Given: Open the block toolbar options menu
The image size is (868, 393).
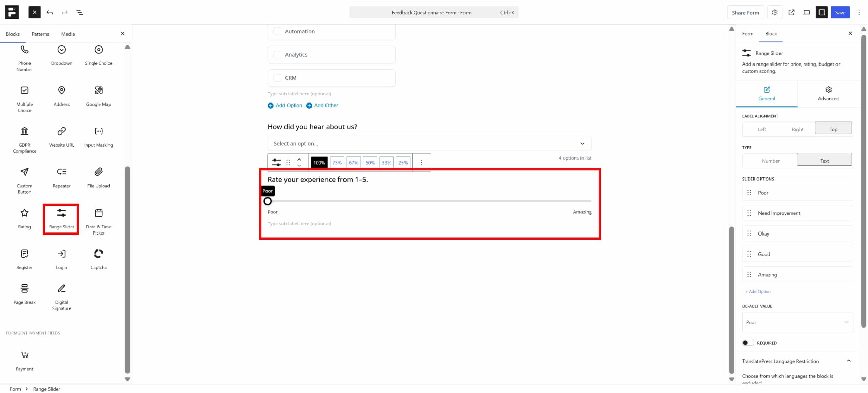Looking at the screenshot, I should [x=421, y=162].
